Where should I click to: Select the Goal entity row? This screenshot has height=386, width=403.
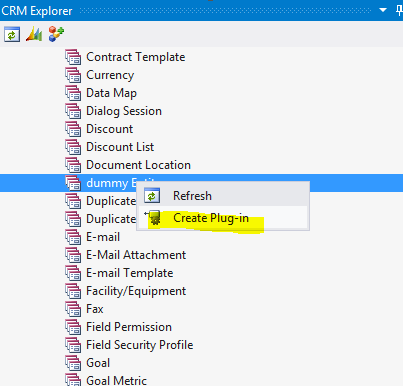coord(98,363)
